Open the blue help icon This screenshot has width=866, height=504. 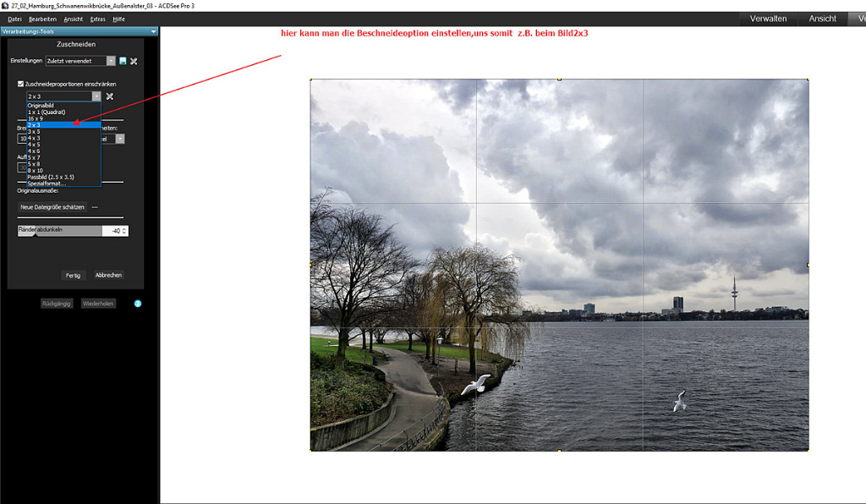tap(137, 303)
